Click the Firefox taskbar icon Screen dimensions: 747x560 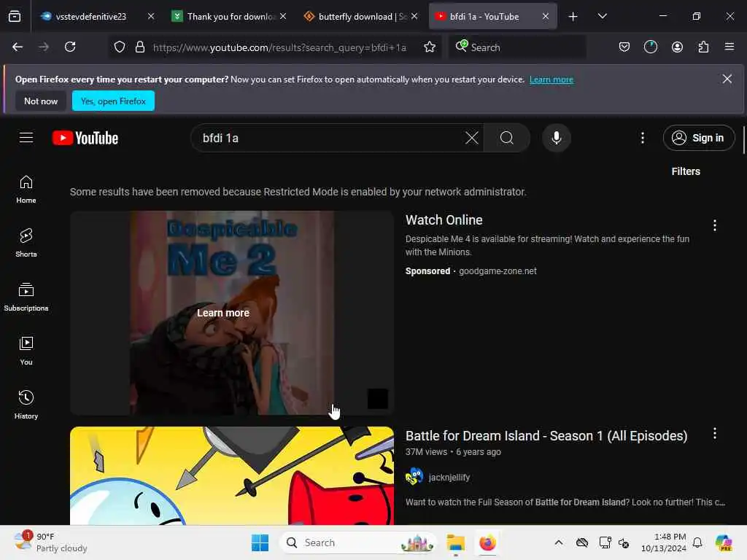[x=487, y=542]
